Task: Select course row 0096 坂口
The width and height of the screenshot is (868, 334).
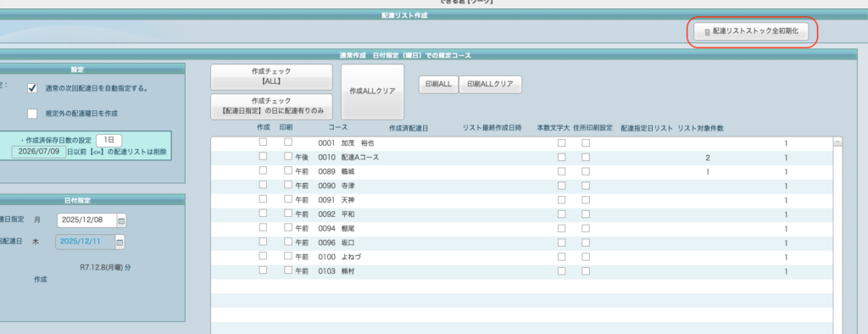Action: point(521,243)
